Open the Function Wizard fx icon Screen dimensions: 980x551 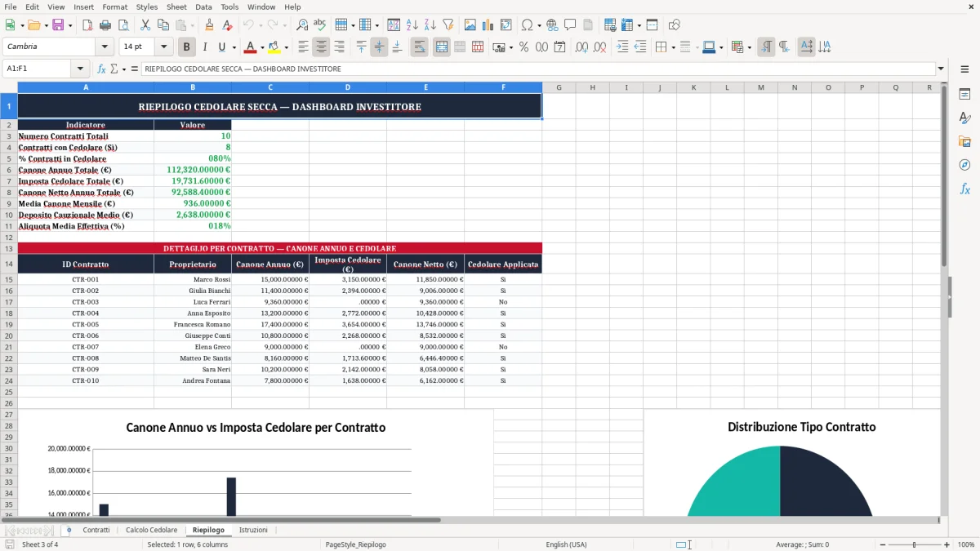point(102,69)
